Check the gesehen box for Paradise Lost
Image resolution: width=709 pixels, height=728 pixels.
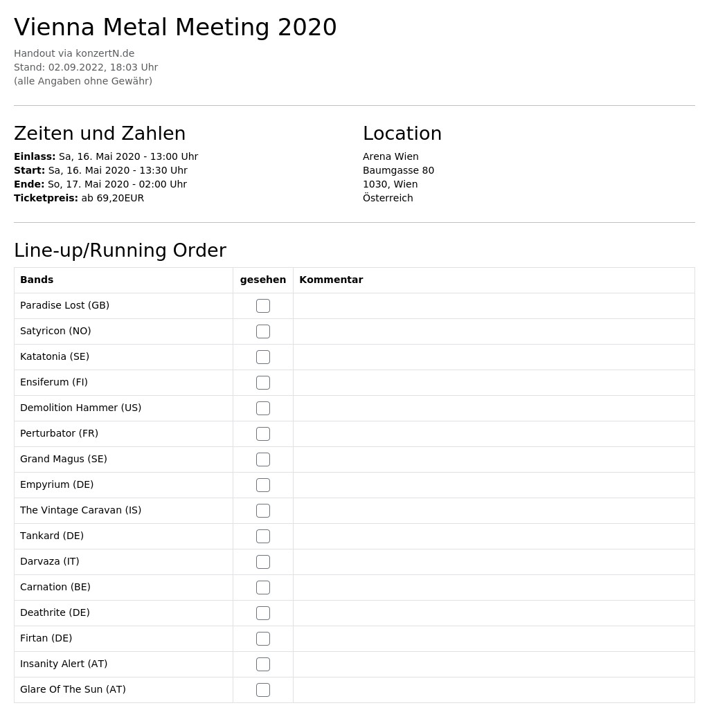pyautogui.click(x=263, y=306)
